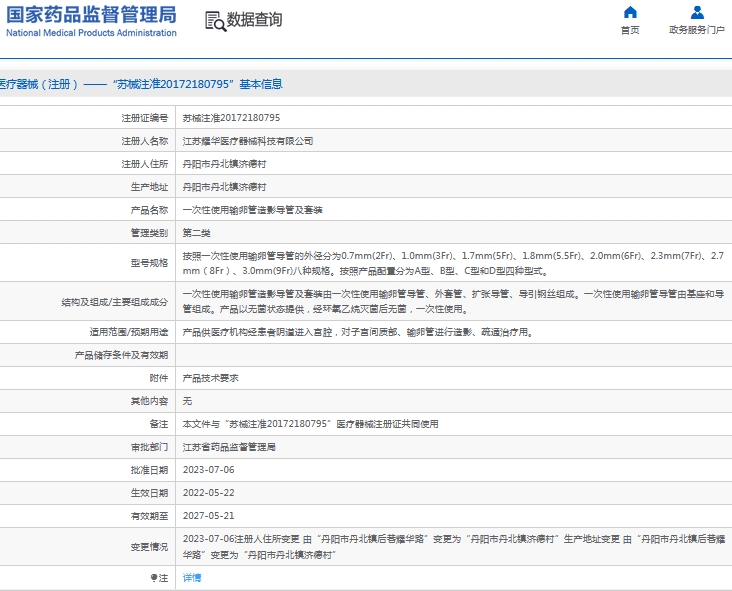Viewport: 732px width, 591px height.
Task: Go to 首页 label
Action: [x=630, y=30]
